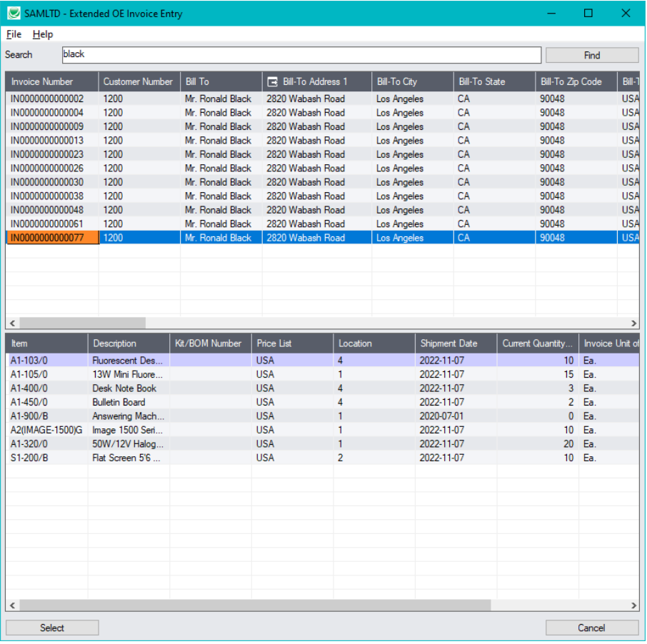Click the Bill-To Zip Code column header

tap(576, 81)
